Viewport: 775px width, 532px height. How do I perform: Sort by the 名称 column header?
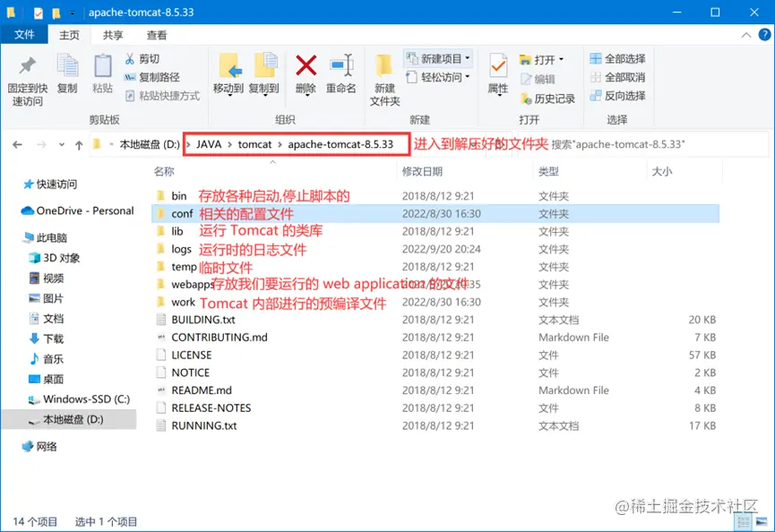click(x=164, y=171)
